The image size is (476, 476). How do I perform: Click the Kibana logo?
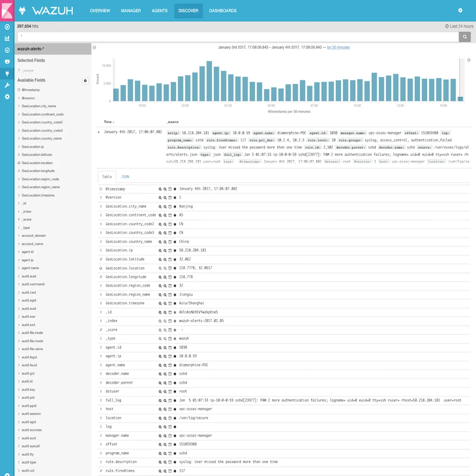(7, 11)
